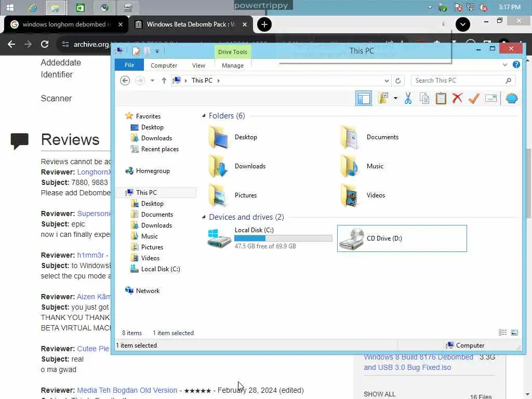Click SHOW ALL files link

[x=380, y=394]
